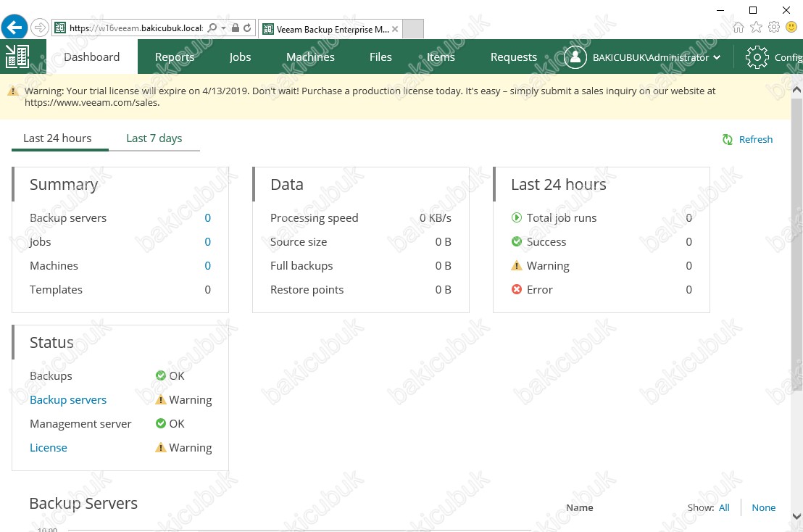
Task: Click the red Error cross icon
Action: [517, 289]
